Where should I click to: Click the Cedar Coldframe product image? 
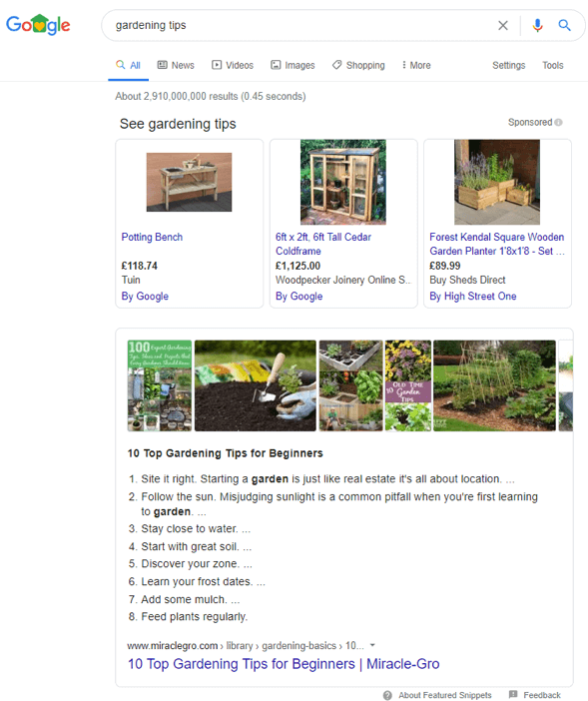[343, 182]
